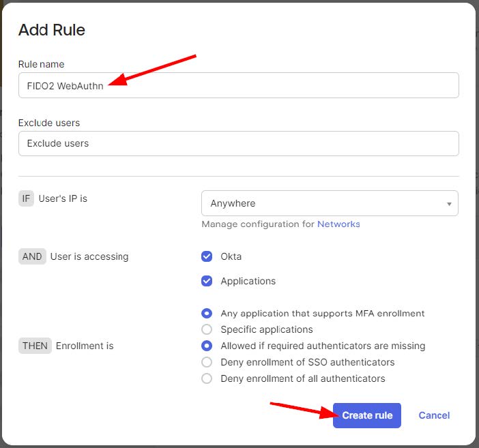The image size is (479, 448).
Task: Cancel the Add Rule dialog
Action: coord(434,415)
